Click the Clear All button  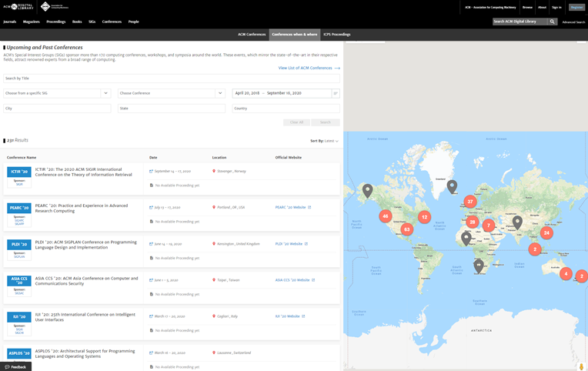pos(296,122)
